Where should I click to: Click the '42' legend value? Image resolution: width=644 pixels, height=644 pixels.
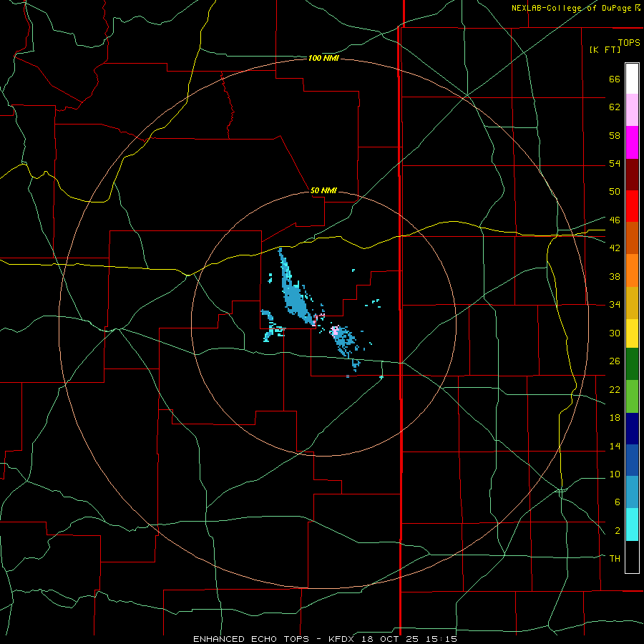[615, 248]
